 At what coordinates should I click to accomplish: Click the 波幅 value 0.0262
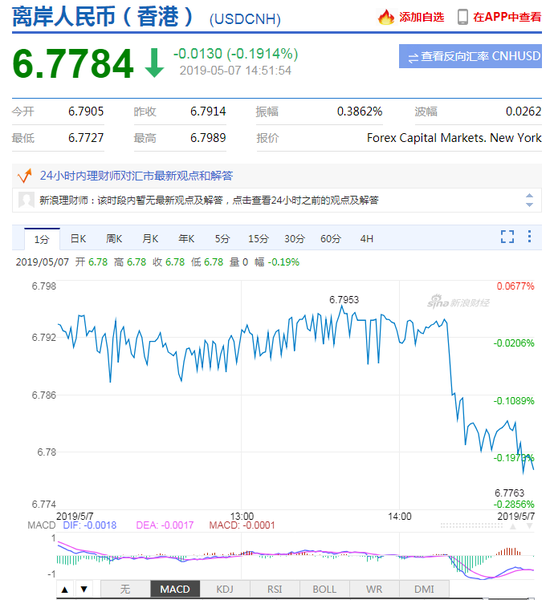point(523,111)
